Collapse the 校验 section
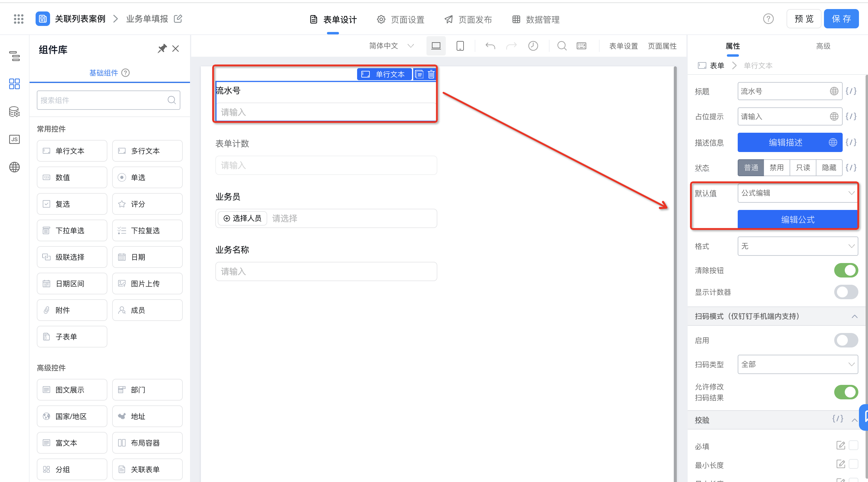 click(854, 420)
